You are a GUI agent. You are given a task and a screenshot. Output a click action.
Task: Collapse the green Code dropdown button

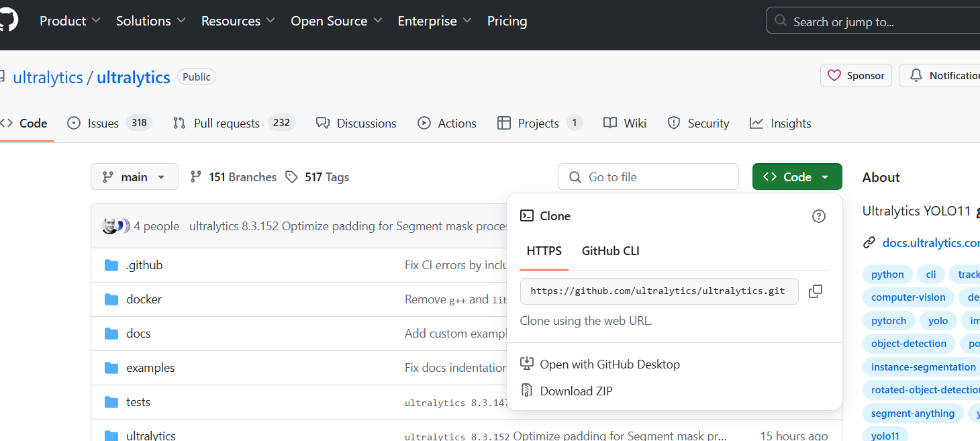click(797, 177)
